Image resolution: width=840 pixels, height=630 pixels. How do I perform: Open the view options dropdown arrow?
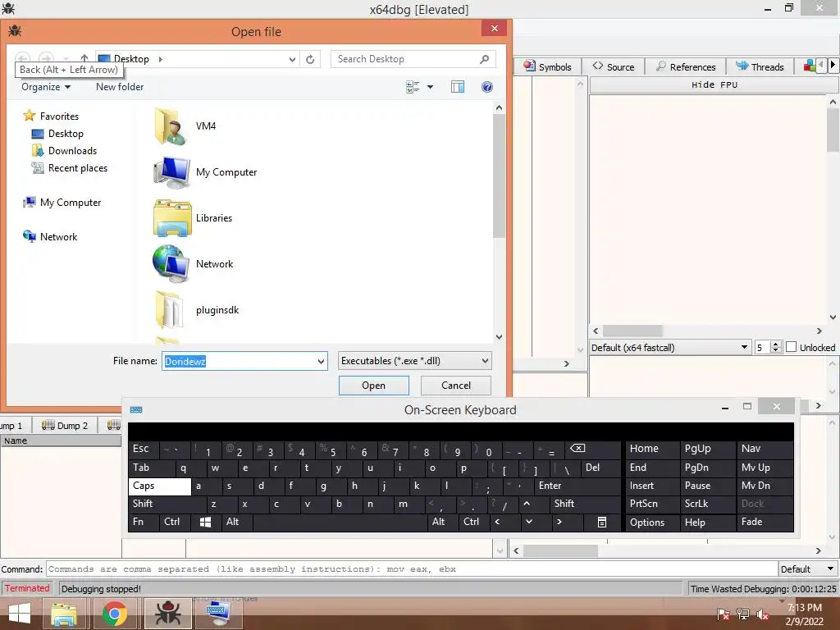[x=430, y=87]
